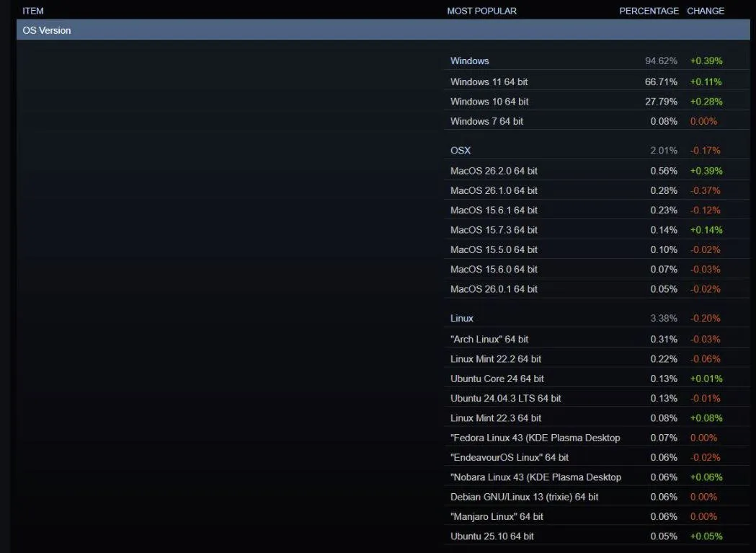
Task: Click the -0.06% change for Linux Mint 22.2
Action: [705, 359]
